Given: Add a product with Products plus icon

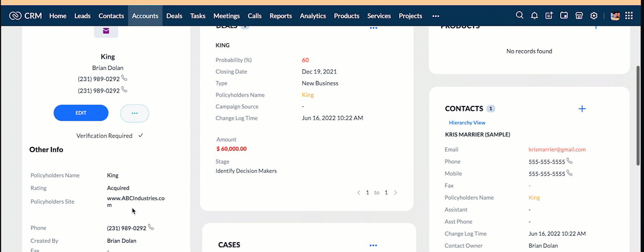Looking at the screenshot, I should [596, 27].
